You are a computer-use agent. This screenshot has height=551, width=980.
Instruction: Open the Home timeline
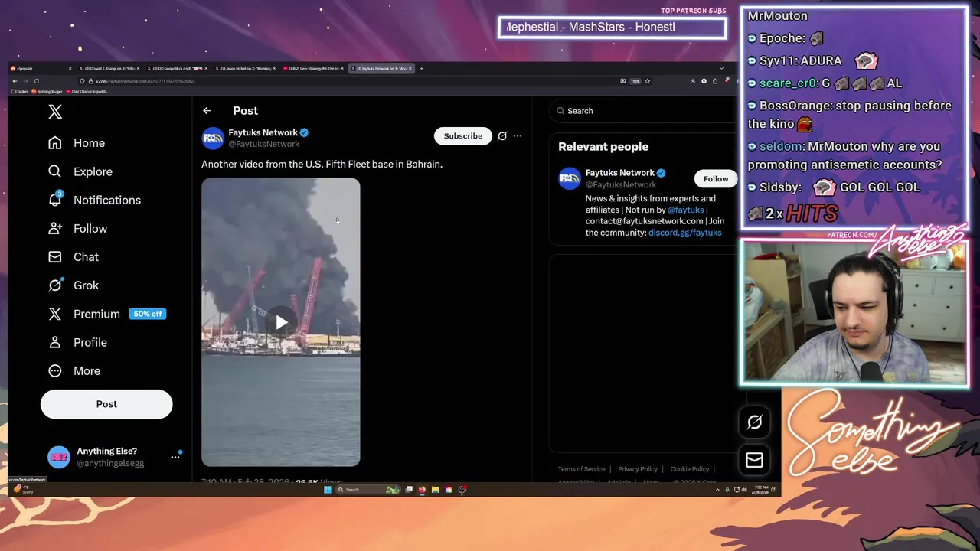coord(77,143)
